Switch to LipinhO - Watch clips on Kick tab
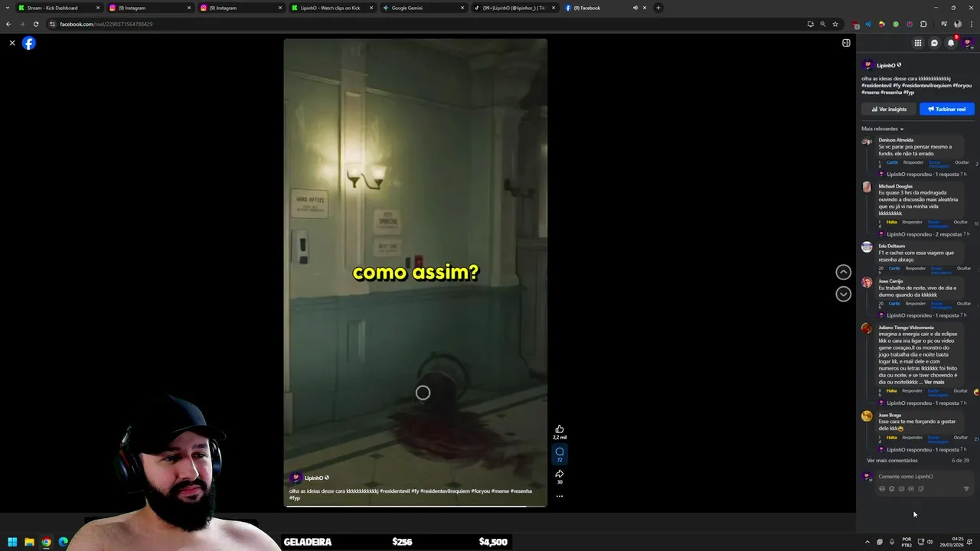980x551 pixels. click(x=332, y=8)
